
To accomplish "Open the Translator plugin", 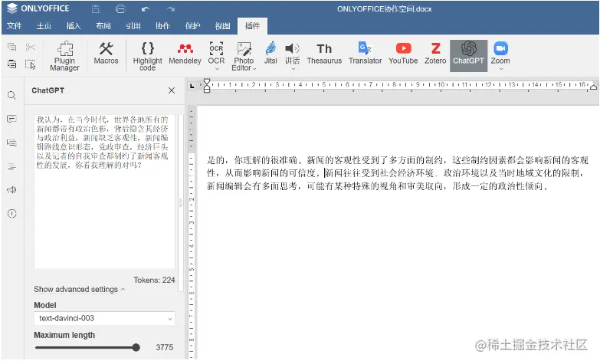I will (365, 53).
